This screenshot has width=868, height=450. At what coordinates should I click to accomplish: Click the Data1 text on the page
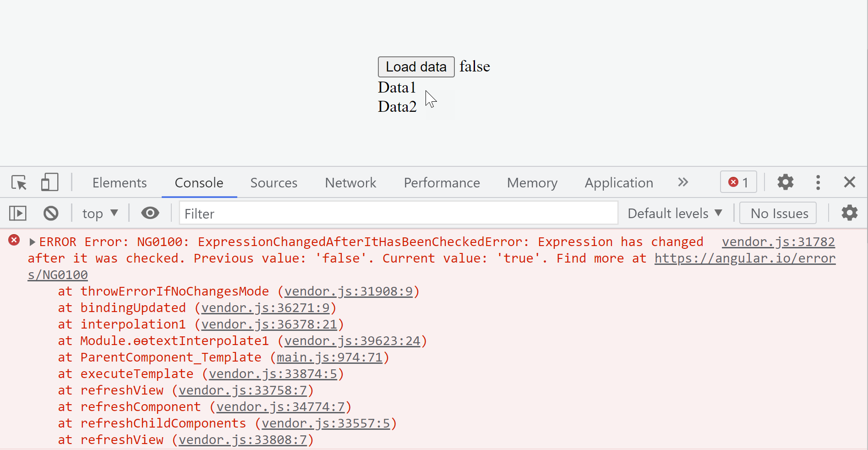[397, 87]
